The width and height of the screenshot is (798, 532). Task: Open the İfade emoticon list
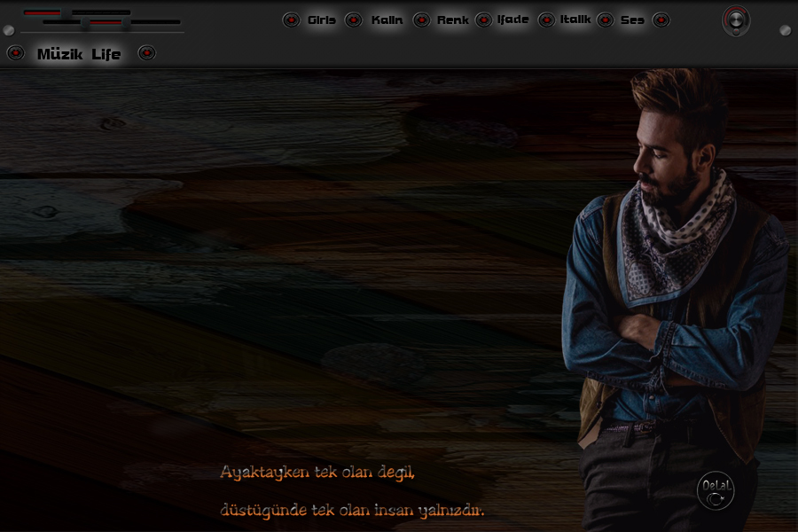click(x=513, y=20)
